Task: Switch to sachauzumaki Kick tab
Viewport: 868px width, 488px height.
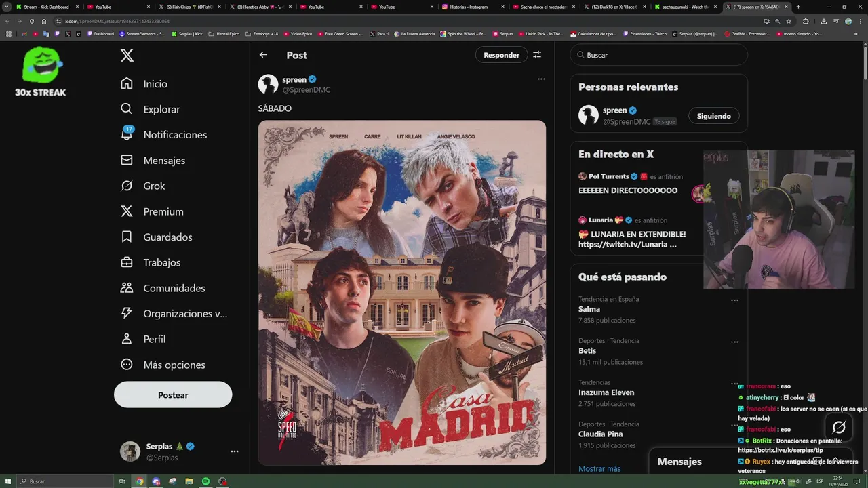Action: tap(686, 7)
